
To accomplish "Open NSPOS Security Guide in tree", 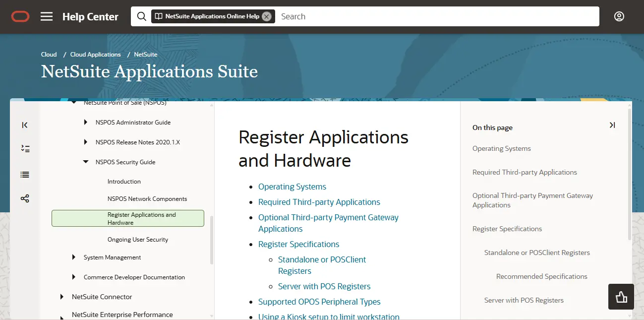I will (125, 162).
